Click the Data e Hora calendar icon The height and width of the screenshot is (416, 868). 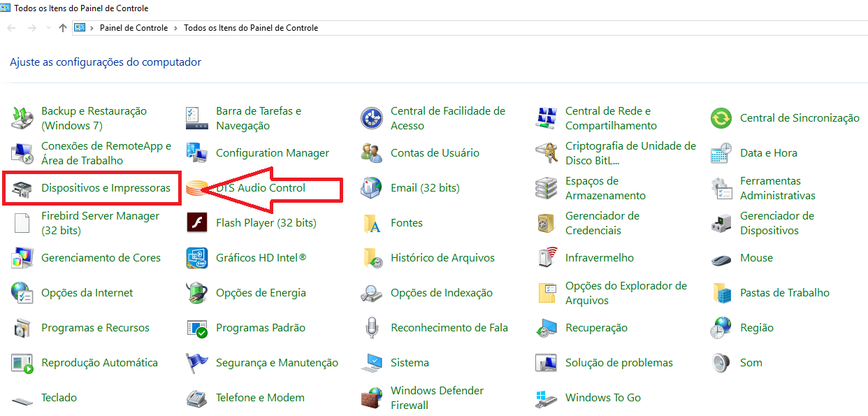coord(721,153)
